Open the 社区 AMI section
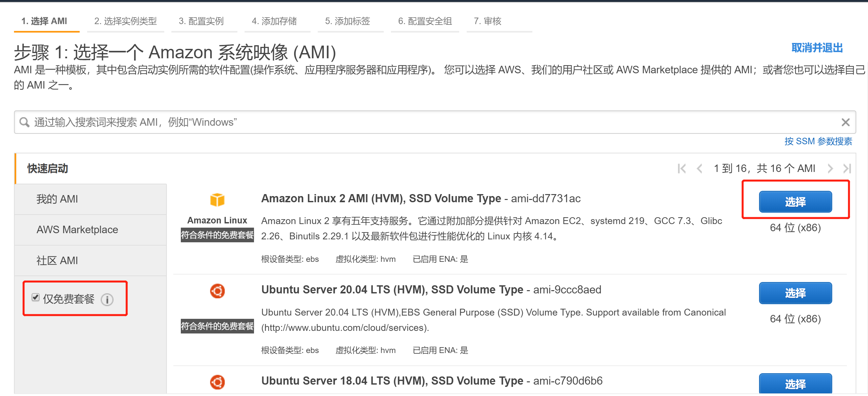The width and height of the screenshot is (868, 396). click(x=57, y=261)
